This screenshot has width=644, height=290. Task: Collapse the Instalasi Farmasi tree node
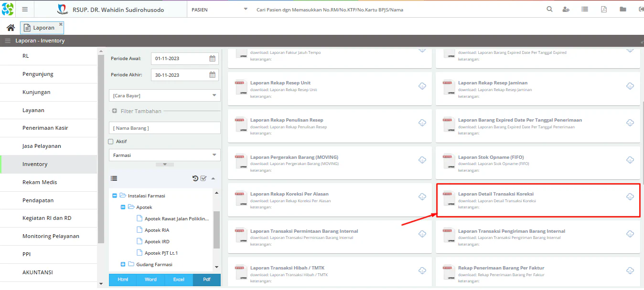coord(115,196)
